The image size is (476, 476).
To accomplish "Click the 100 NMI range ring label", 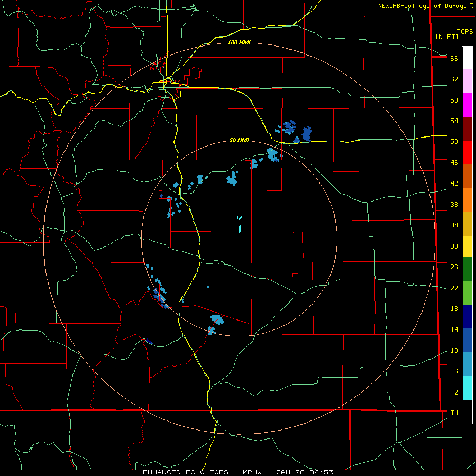I will pos(239,42).
